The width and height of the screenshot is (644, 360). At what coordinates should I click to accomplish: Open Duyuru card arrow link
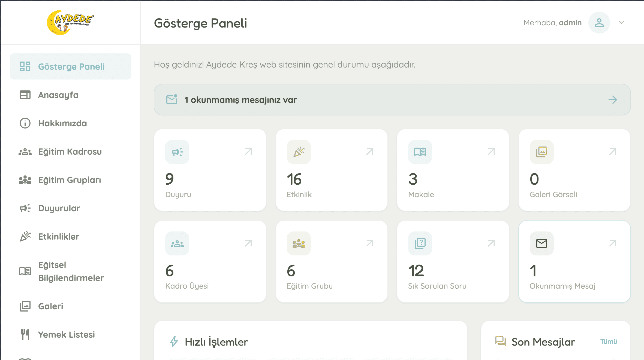(x=248, y=152)
